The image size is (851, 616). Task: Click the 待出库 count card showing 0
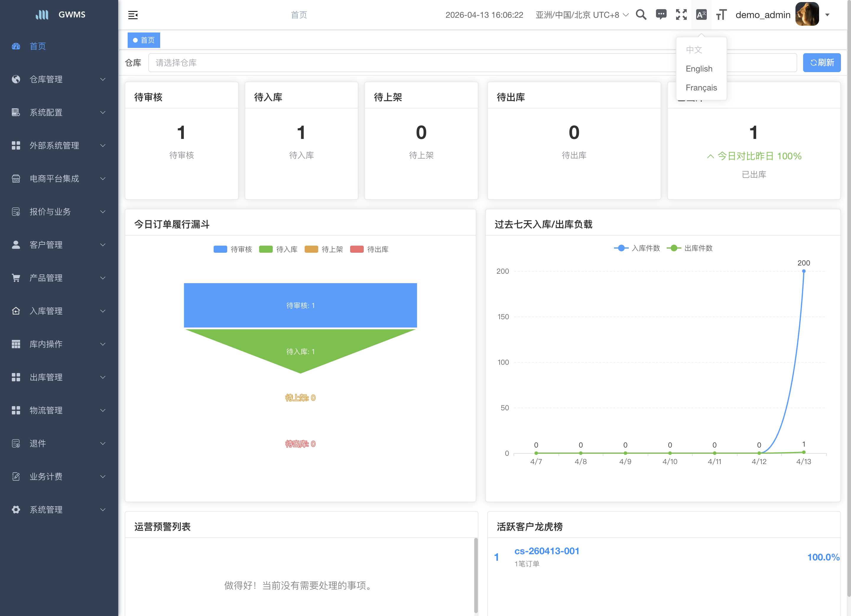tap(574, 140)
